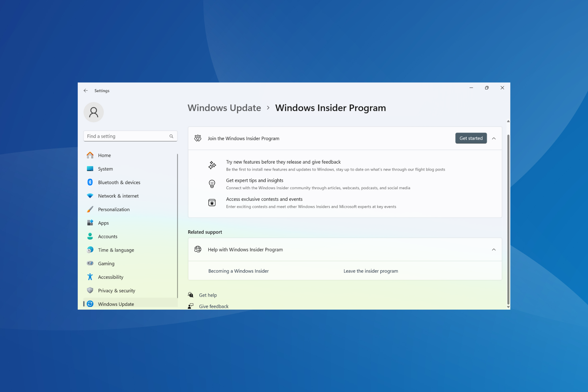
Task: Click the System monitor icon
Action: coord(90,169)
